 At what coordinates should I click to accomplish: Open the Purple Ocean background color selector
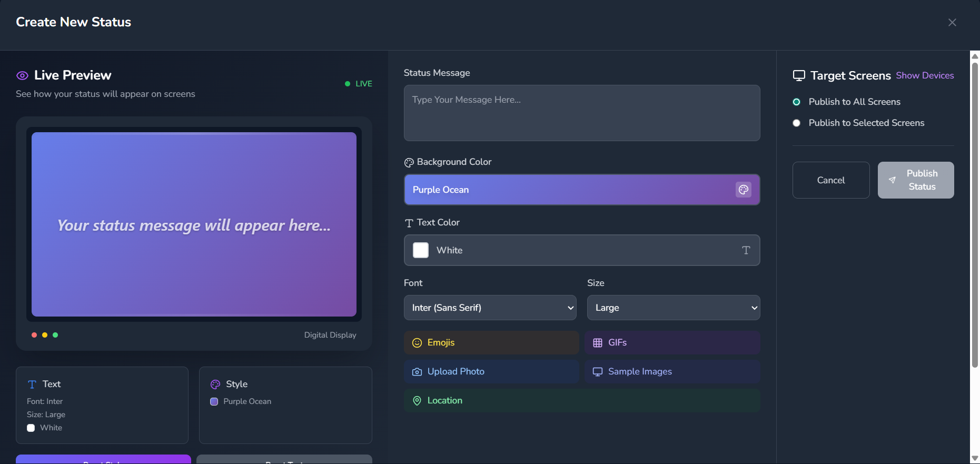point(569,190)
